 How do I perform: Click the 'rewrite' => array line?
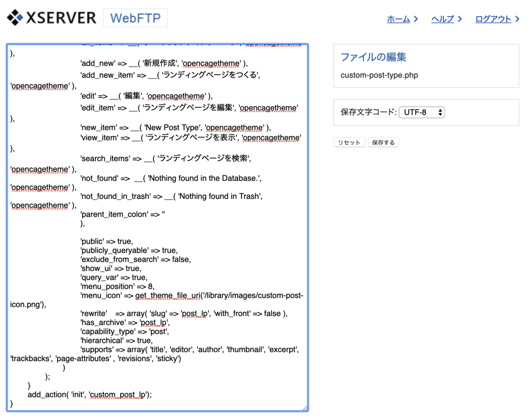[x=184, y=314]
